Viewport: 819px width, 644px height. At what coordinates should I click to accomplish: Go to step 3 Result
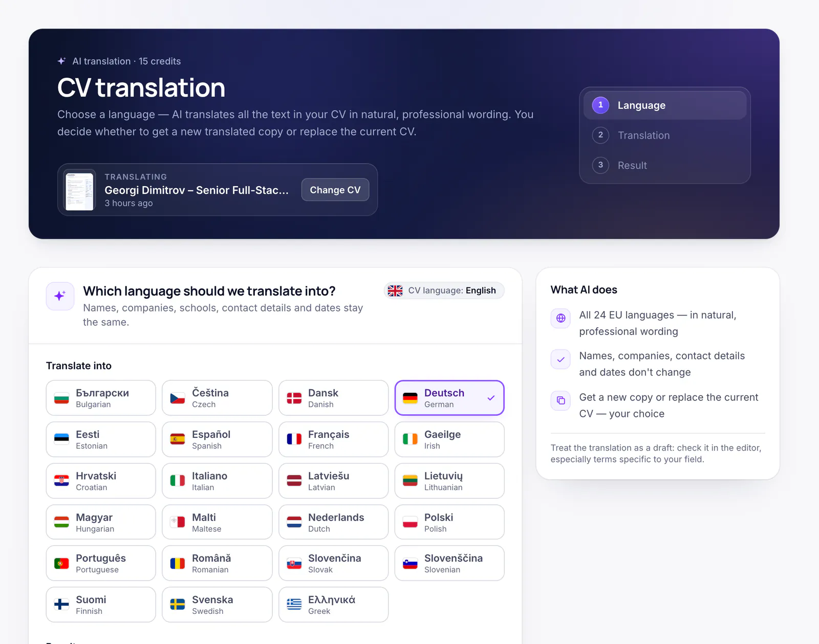(665, 165)
